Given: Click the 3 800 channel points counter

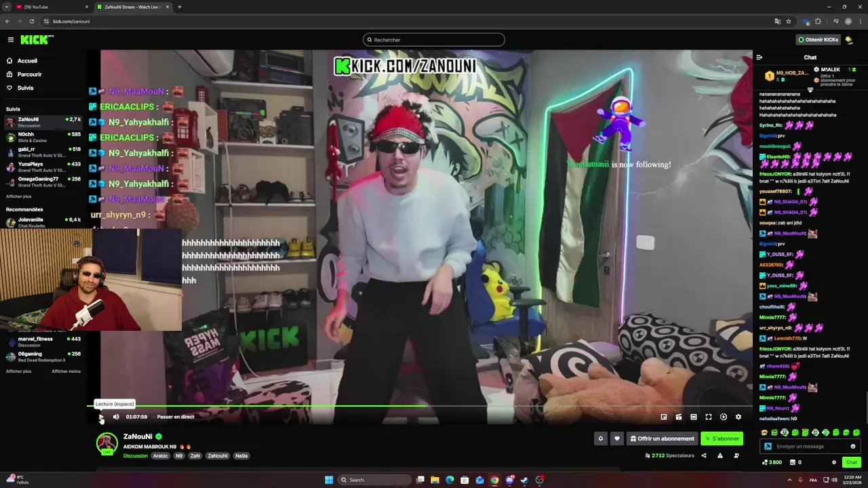Looking at the screenshot, I should tap(772, 462).
